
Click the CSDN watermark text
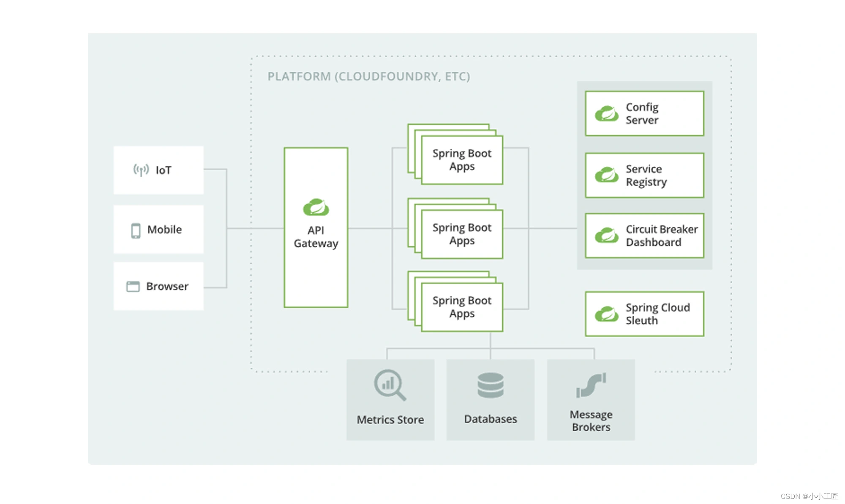coord(809,496)
